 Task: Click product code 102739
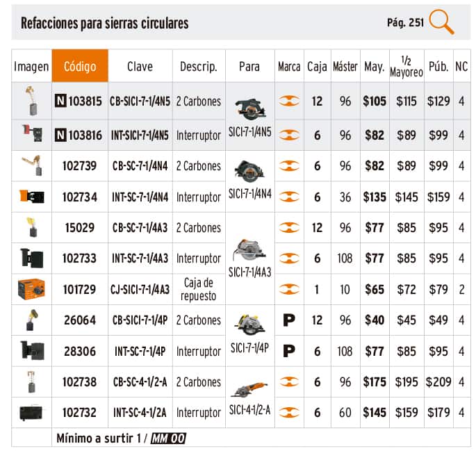pyautogui.click(x=79, y=166)
